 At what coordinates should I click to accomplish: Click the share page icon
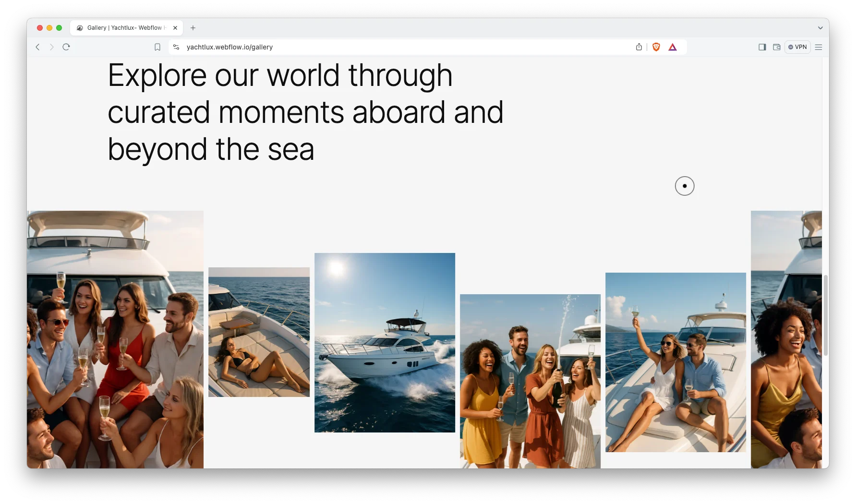pyautogui.click(x=639, y=47)
